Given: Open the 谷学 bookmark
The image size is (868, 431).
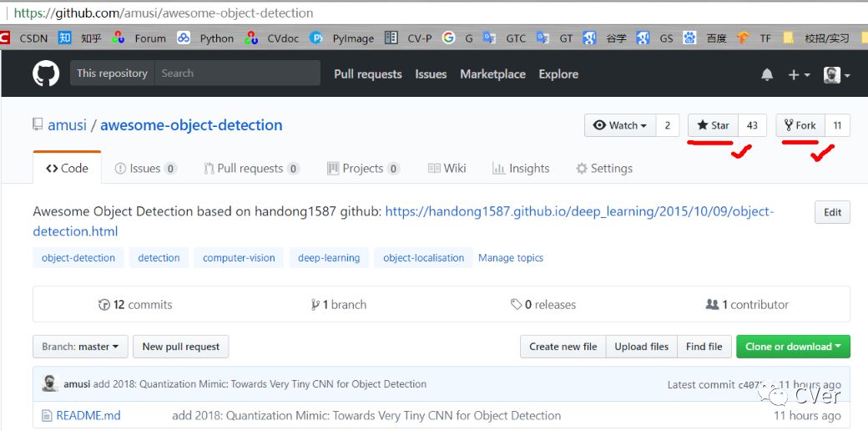Looking at the screenshot, I should click(604, 38).
